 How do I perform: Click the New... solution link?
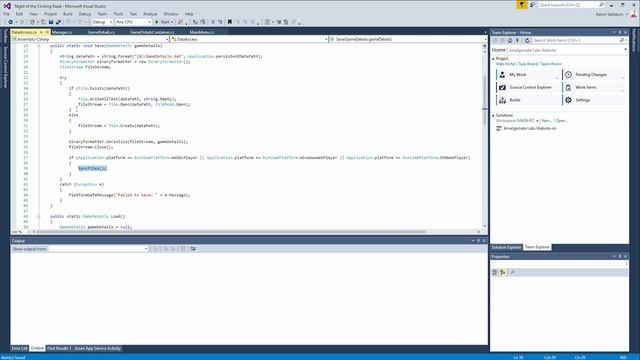coord(547,121)
